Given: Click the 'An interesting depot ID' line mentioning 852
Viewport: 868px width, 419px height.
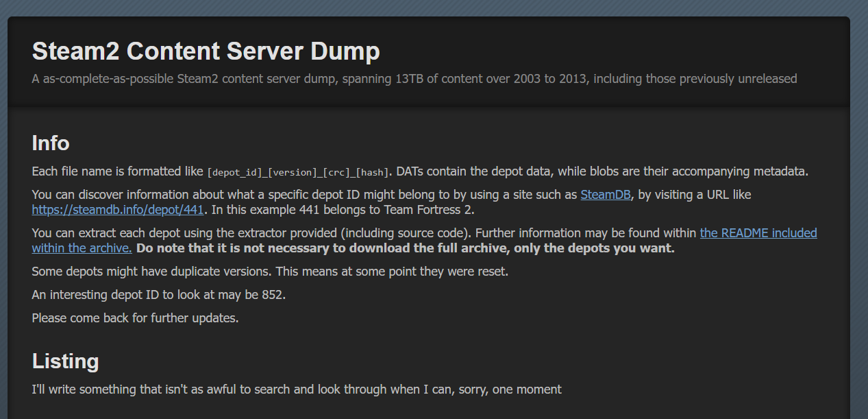Looking at the screenshot, I should click(x=158, y=295).
